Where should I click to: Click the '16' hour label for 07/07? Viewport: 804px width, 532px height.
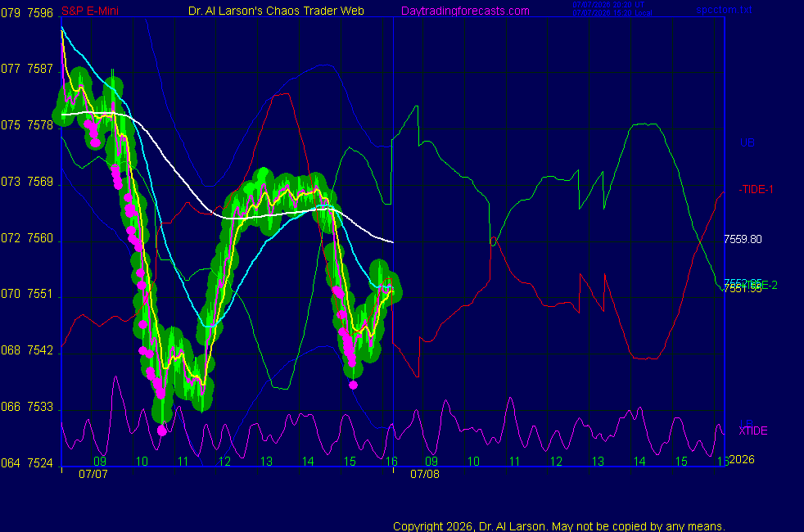(x=391, y=462)
